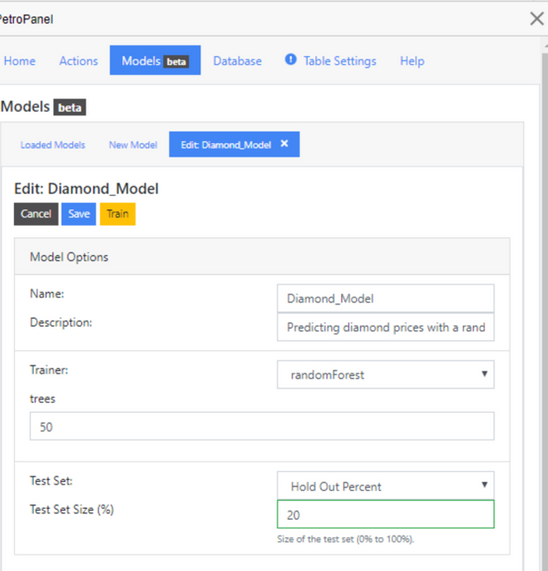The image size is (548, 571).
Task: Save the Diamond_Model edits
Action: point(79,214)
